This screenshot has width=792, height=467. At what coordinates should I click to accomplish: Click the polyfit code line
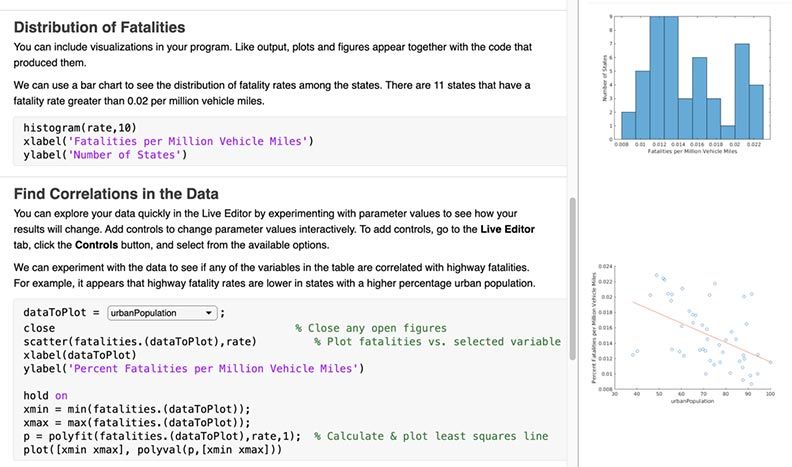click(162, 437)
